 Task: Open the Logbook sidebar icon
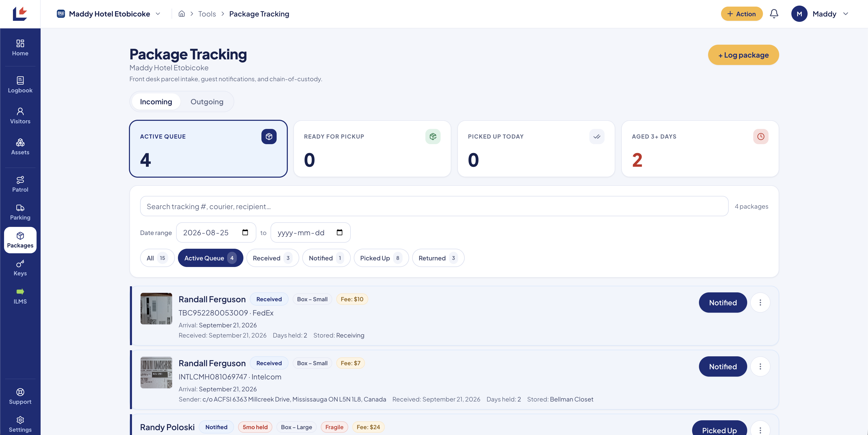(20, 85)
